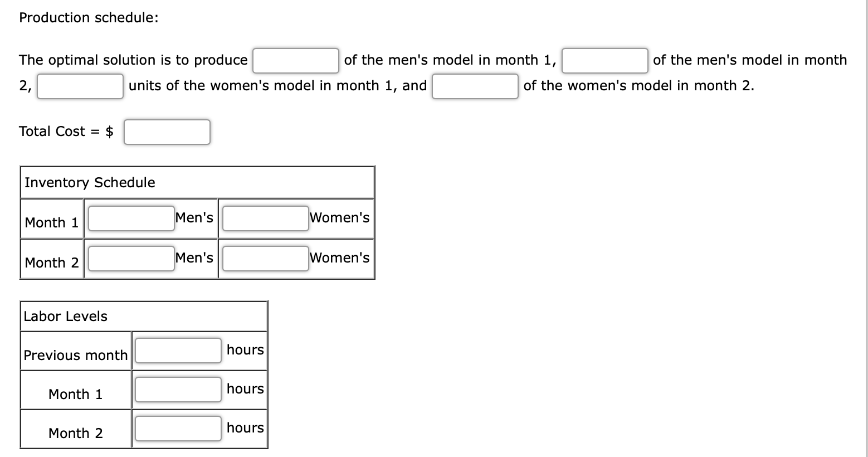Select the women's model month 2 production field
Viewport: 868px width, 457px height.
[x=474, y=86]
